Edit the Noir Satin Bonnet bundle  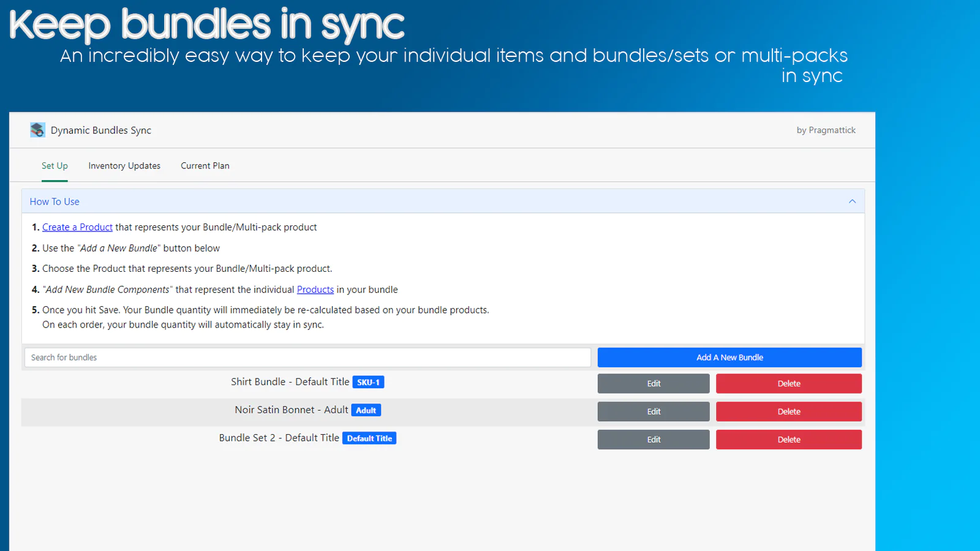pyautogui.click(x=653, y=411)
